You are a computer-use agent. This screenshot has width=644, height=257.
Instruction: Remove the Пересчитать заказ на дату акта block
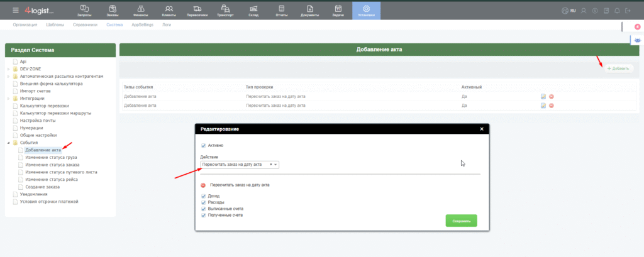[x=203, y=185]
